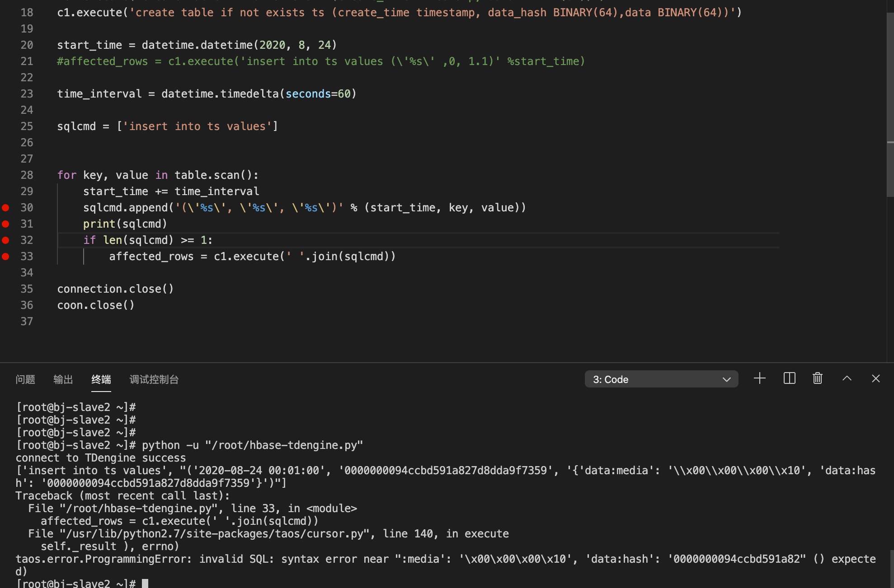The image size is (894, 588).
Task: Click 'c1.execute' create table line 18
Action: tap(399, 13)
